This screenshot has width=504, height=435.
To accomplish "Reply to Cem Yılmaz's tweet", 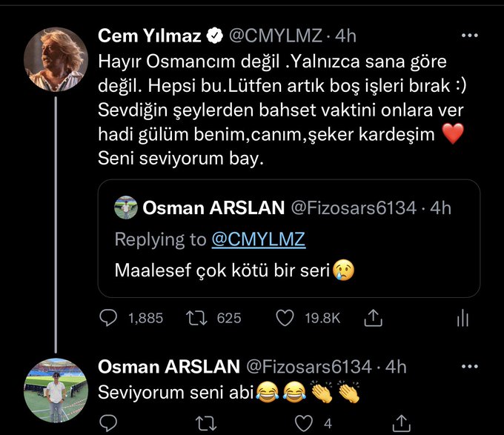I will 108,318.
